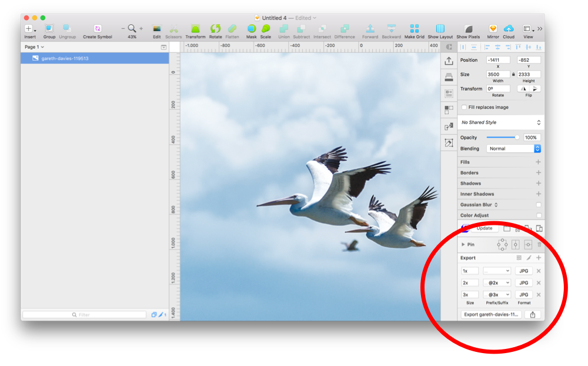Viewport: 588px width, 366px height.
Task: Toggle Show Layout
Action: click(440, 28)
